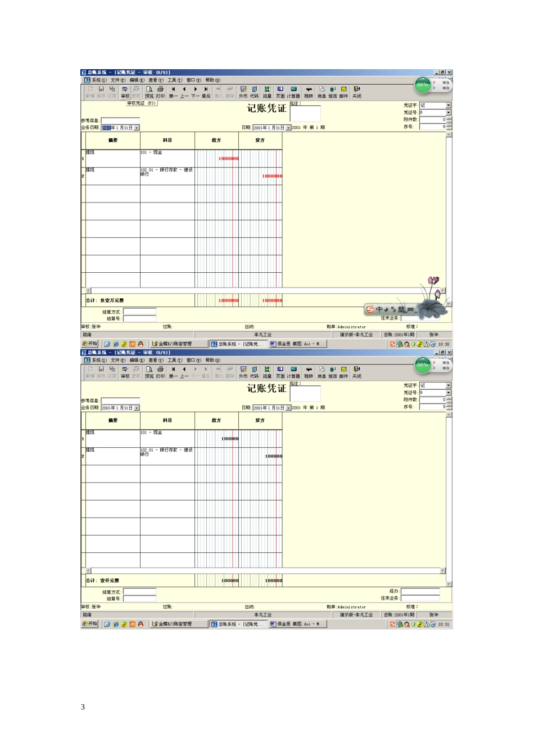Click 流量 icon in the (9/9) window
The width and height of the screenshot is (534, 756).
pyautogui.click(x=267, y=372)
